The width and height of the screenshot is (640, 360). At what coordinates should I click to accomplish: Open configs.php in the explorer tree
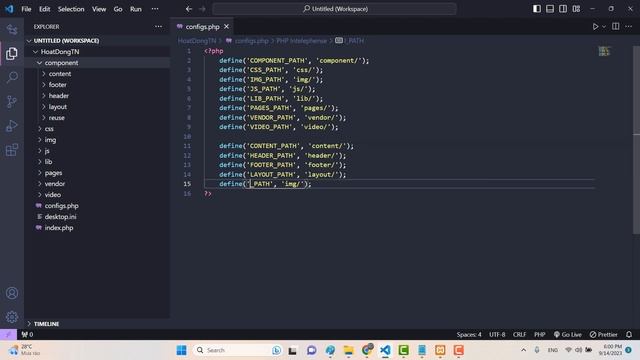pyautogui.click(x=61, y=206)
